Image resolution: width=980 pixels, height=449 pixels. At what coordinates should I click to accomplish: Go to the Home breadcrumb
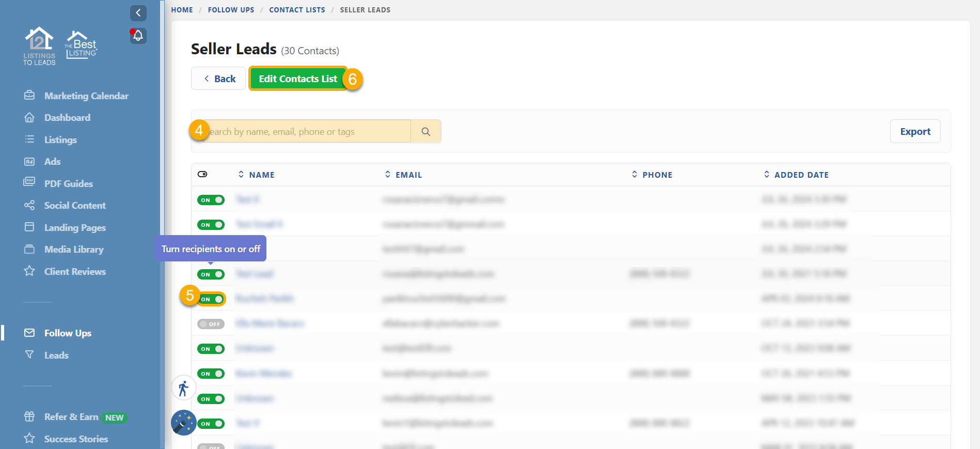click(182, 10)
